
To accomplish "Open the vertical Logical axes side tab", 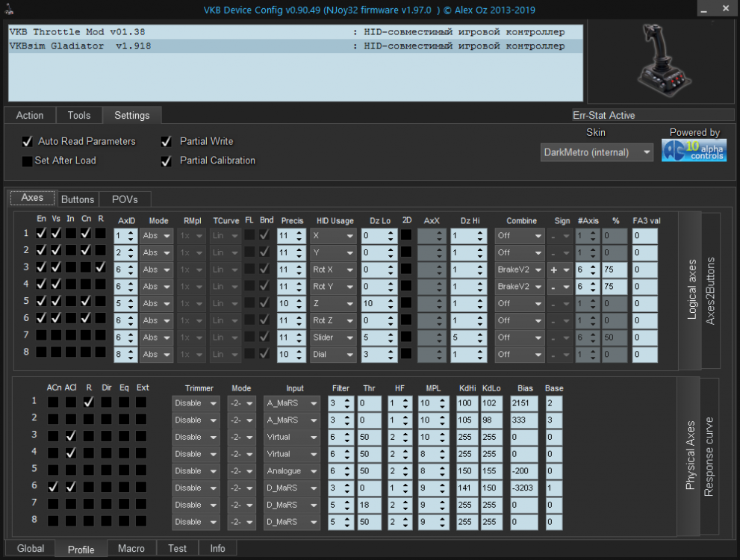I will coord(691,290).
